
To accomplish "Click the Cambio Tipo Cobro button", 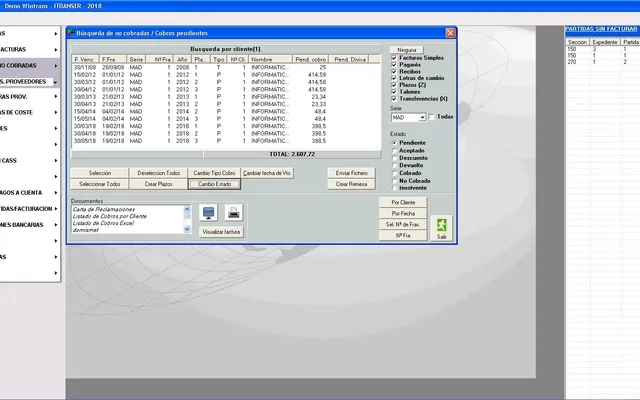I will [214, 173].
